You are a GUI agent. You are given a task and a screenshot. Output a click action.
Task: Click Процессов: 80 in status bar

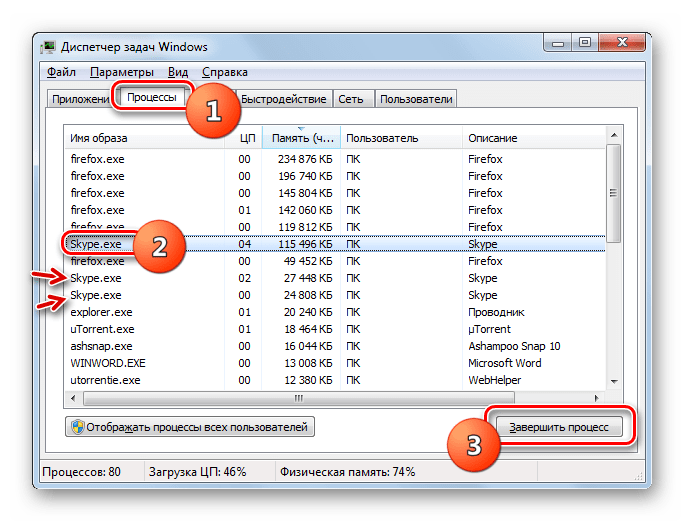(81, 472)
